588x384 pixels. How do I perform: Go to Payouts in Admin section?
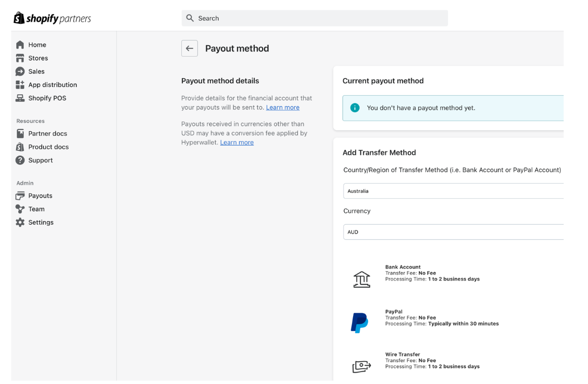(x=40, y=196)
